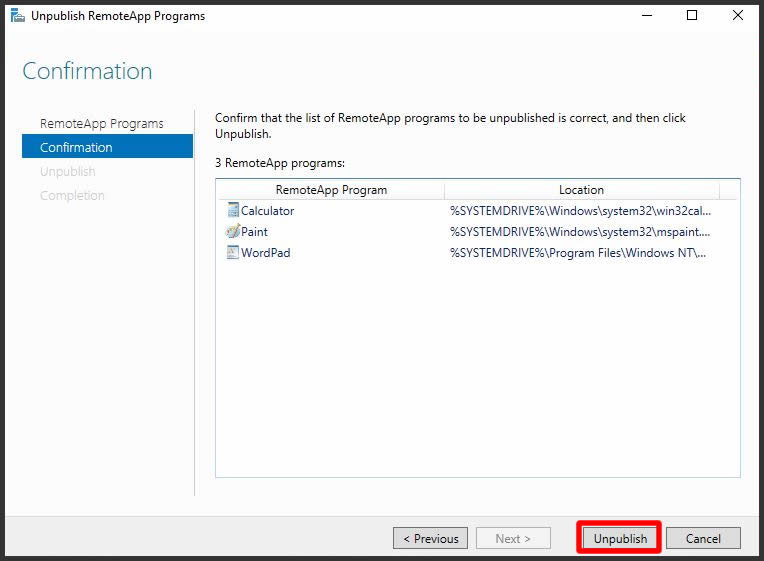Select the Confirmation step in the sidebar
Viewport: 764px width, 561px height.
coord(107,147)
